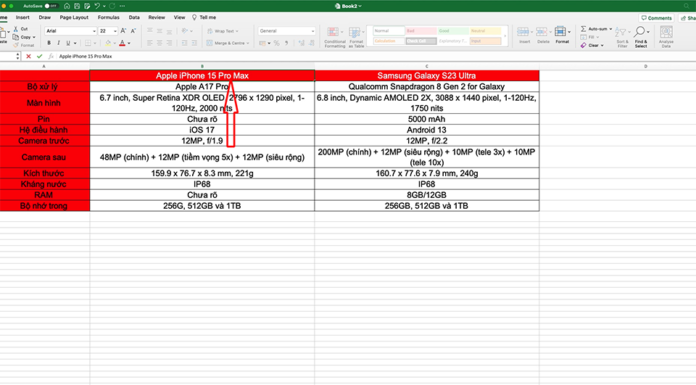
Task: Open the Page Layout tab
Action: [x=74, y=17]
